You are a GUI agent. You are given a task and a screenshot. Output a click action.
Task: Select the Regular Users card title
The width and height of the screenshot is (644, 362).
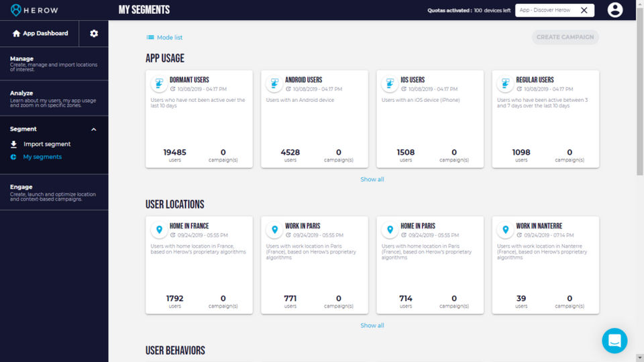click(x=535, y=80)
